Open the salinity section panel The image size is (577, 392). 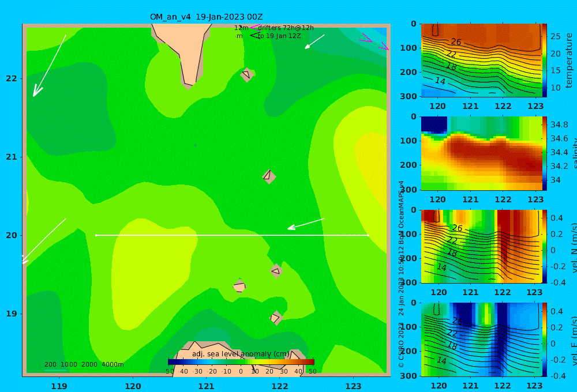click(x=481, y=153)
